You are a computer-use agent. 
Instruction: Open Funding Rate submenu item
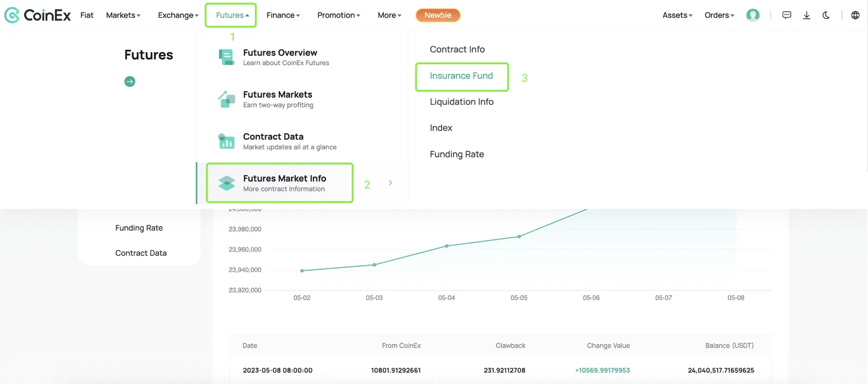pos(457,154)
